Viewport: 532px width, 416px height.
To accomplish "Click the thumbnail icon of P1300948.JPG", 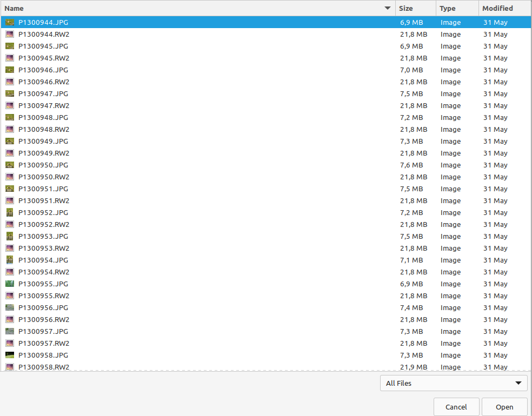I will 10,117.
